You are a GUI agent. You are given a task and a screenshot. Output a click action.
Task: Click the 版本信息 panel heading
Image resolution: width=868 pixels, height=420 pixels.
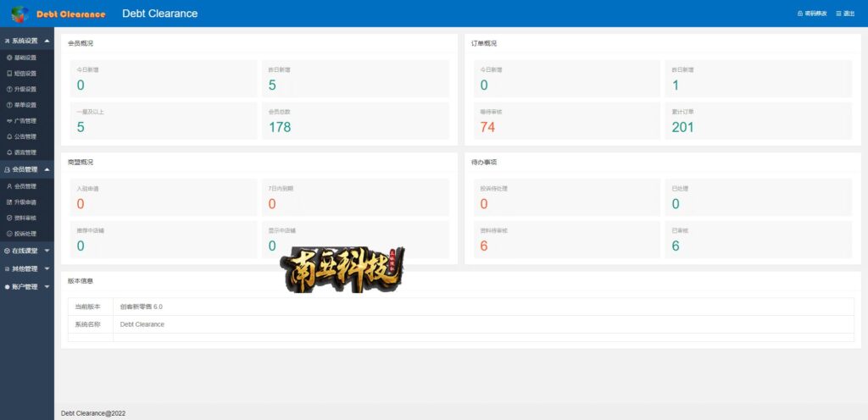(81, 281)
